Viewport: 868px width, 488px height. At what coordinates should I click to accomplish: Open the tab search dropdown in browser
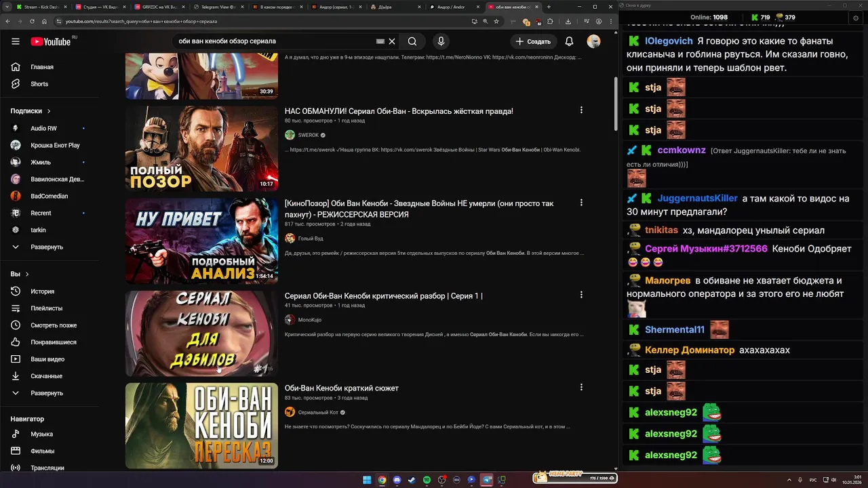(7, 7)
